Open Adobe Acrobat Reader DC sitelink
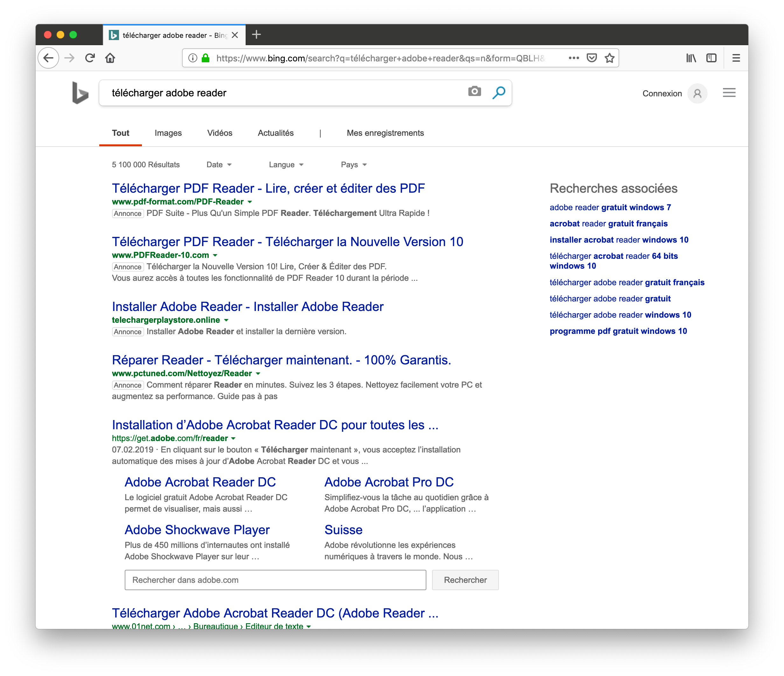Viewport: 784px width, 676px height. coord(200,482)
